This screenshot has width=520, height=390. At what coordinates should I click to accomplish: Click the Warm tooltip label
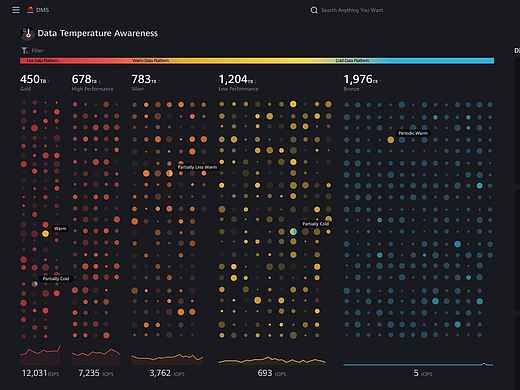pos(60,229)
